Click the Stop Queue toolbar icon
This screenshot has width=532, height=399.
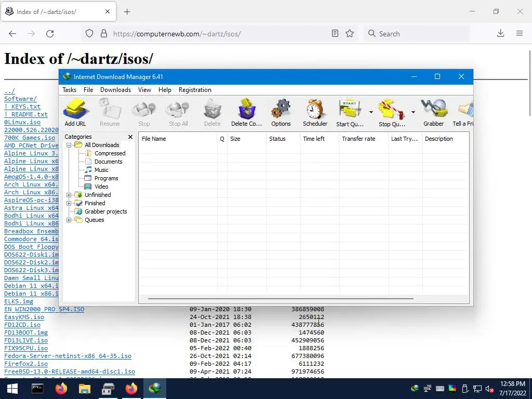(392, 113)
